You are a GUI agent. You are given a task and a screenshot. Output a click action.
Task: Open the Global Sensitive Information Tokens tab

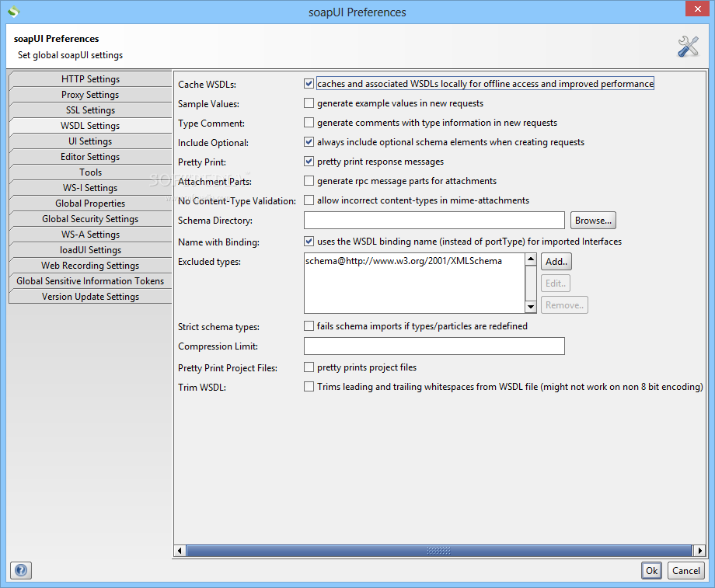click(90, 280)
